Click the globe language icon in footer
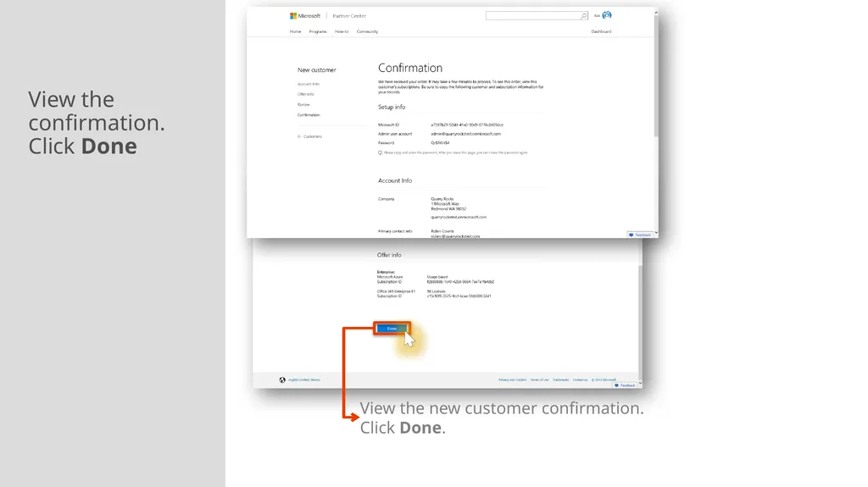This screenshot has height=487, width=868. [x=282, y=379]
